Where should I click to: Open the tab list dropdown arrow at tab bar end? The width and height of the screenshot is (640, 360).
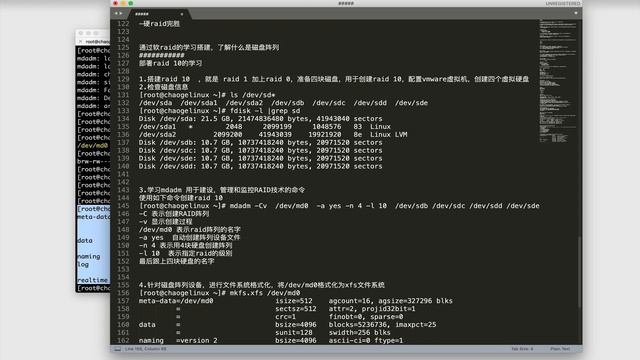point(576,13)
